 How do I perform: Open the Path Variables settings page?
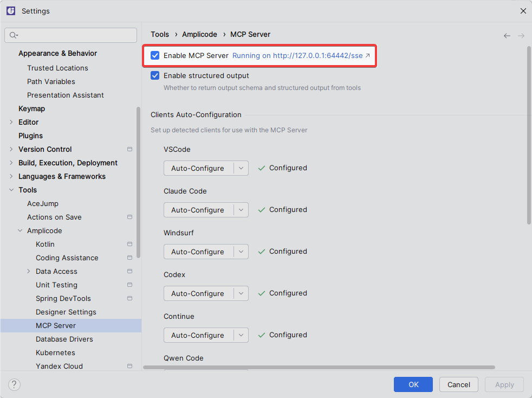51,81
